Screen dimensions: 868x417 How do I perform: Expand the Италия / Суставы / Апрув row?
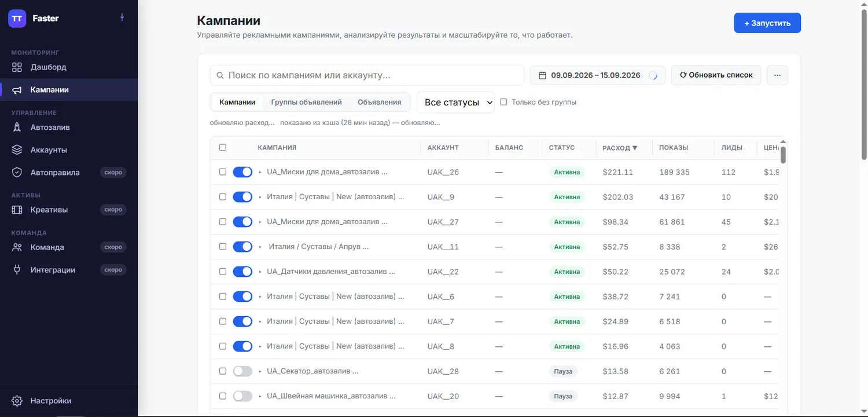[x=260, y=247]
